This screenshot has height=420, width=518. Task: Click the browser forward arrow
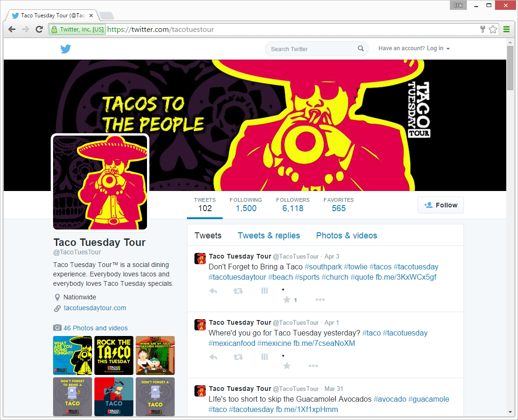[x=25, y=30]
